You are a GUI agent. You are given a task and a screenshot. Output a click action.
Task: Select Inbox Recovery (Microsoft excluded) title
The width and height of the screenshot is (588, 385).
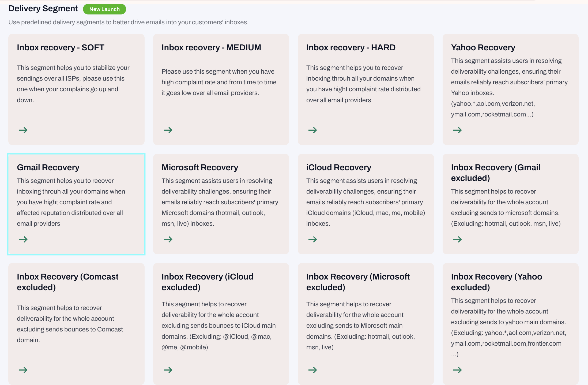point(358,282)
